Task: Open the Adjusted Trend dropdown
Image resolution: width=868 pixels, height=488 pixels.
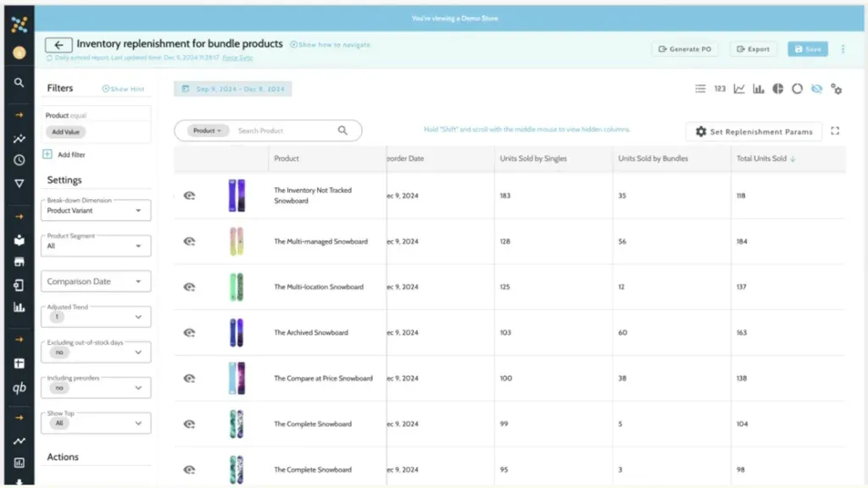Action: tap(96, 317)
